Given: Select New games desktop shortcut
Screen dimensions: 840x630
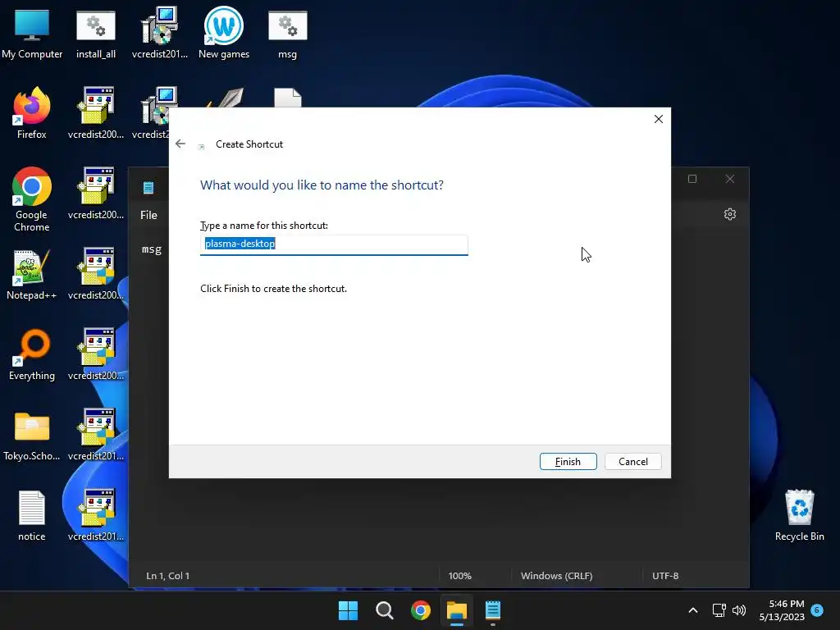Looking at the screenshot, I should pos(224,33).
